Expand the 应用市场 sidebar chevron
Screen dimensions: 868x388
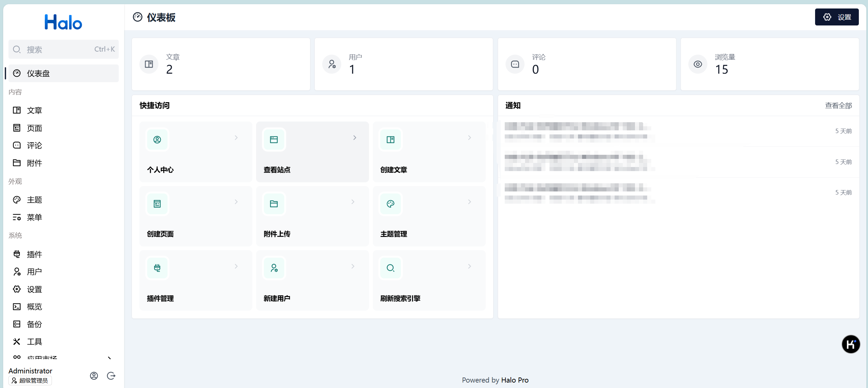[109, 358]
